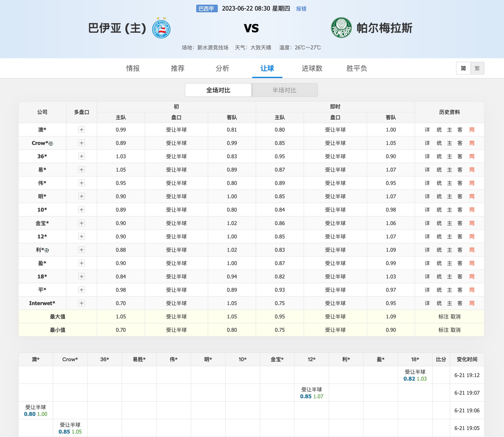Expand multi-handicap plus for 18* row
Image resolution: width=504 pixels, height=437 pixels.
click(x=81, y=277)
